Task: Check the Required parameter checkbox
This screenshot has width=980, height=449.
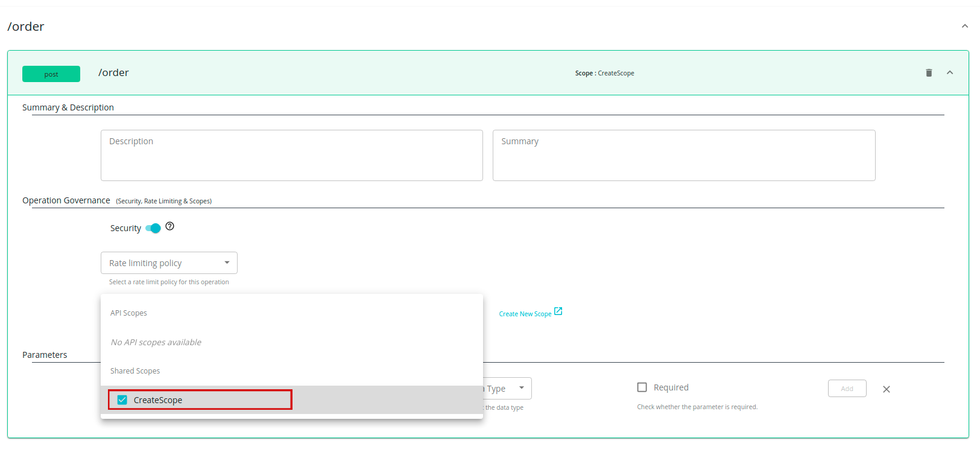Action: [642, 387]
